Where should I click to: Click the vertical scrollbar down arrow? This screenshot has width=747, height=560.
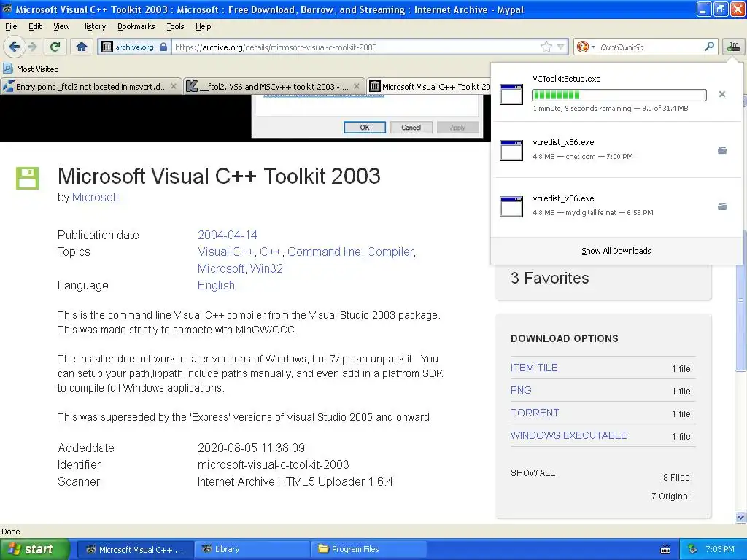click(741, 517)
